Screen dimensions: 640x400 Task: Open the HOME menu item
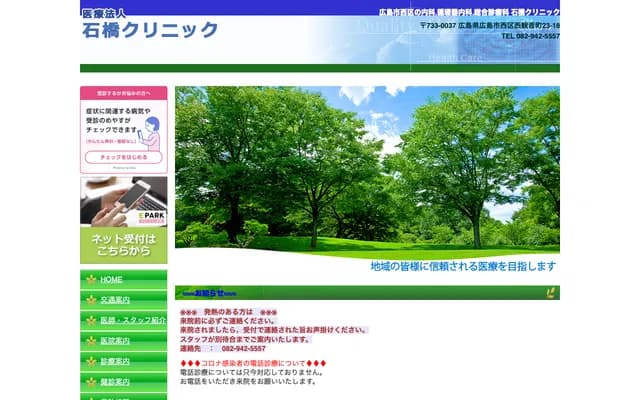click(112, 279)
